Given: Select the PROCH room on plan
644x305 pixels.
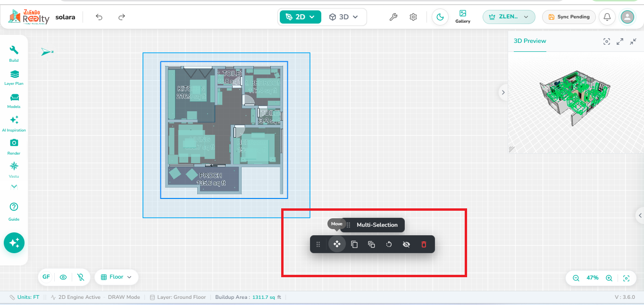Looking at the screenshot, I should (x=210, y=179).
